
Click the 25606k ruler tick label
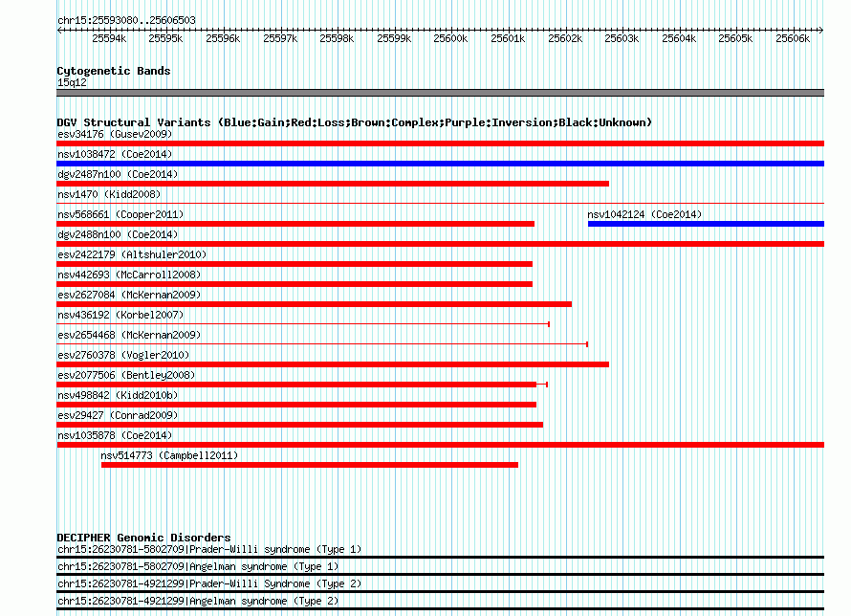click(793, 38)
